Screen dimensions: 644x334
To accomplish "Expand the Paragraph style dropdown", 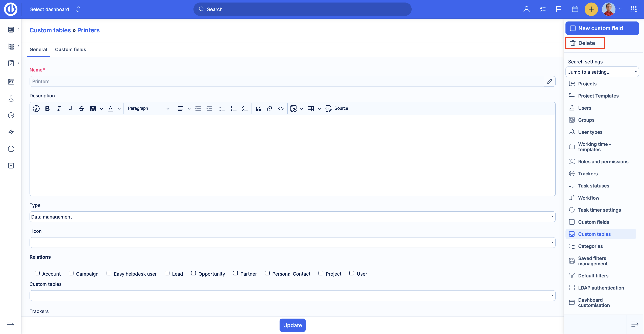I will 148,108.
